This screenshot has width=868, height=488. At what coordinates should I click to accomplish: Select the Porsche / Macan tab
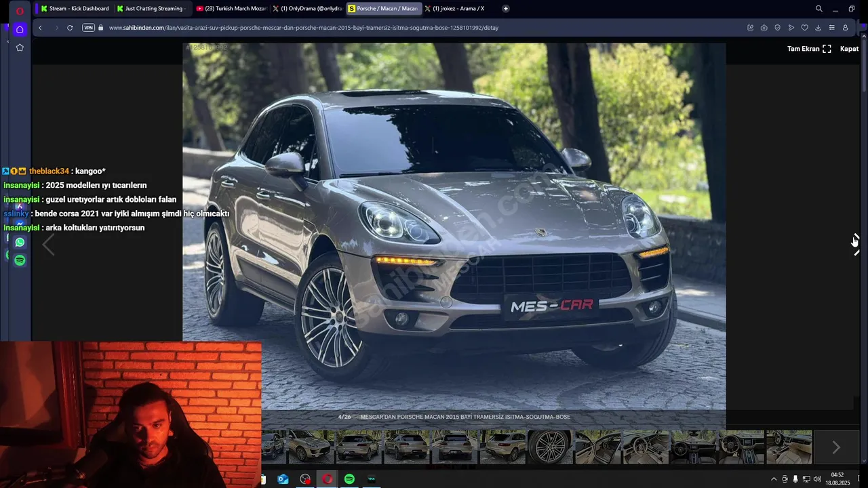click(x=384, y=9)
